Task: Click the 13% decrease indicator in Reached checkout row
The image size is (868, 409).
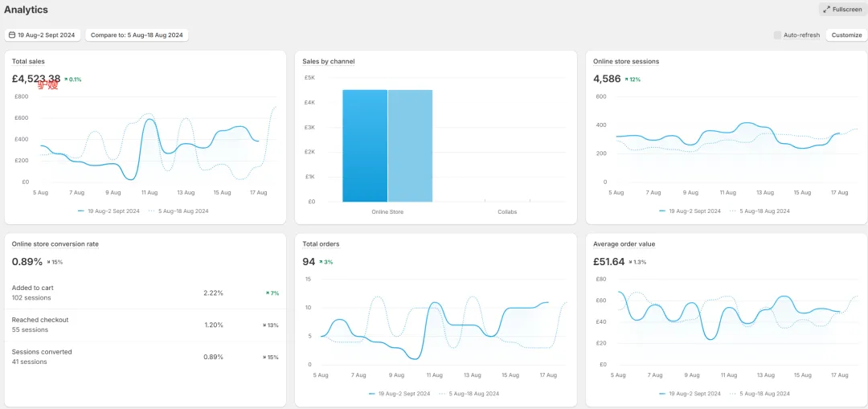Action: pyautogui.click(x=271, y=325)
